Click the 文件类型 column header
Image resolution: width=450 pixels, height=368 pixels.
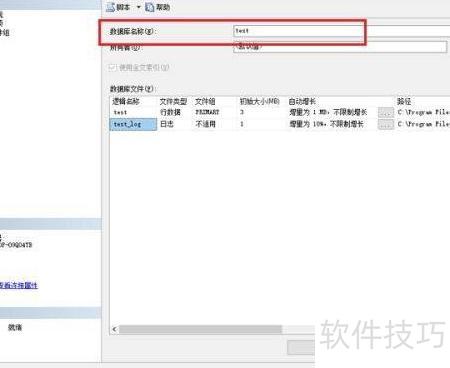pos(173,101)
